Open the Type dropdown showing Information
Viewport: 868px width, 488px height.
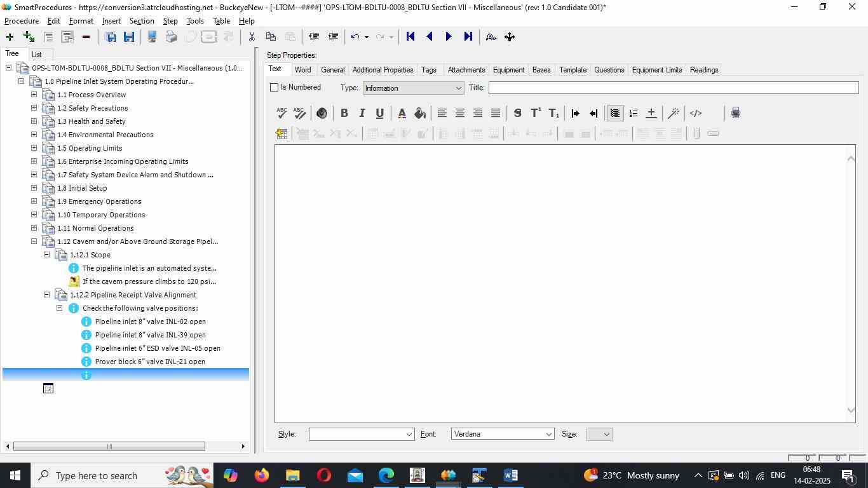413,88
